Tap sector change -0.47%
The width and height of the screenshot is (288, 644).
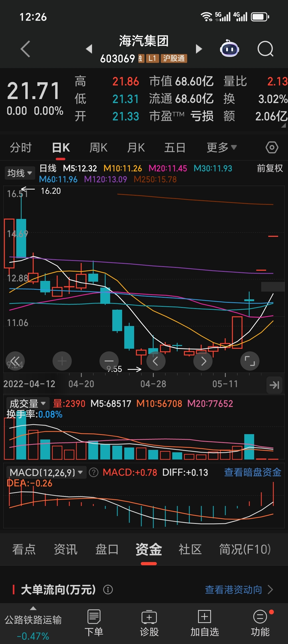(x=33, y=636)
